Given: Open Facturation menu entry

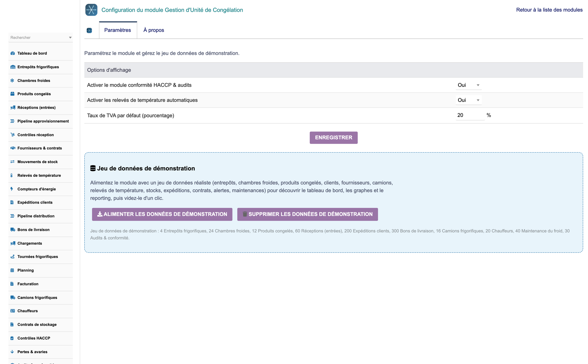Looking at the screenshot, I should click(28, 284).
